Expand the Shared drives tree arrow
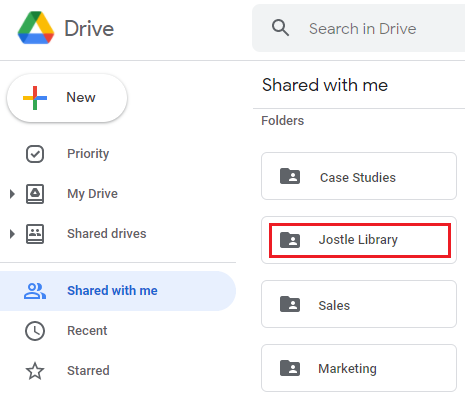This screenshot has width=465, height=399. (12, 234)
